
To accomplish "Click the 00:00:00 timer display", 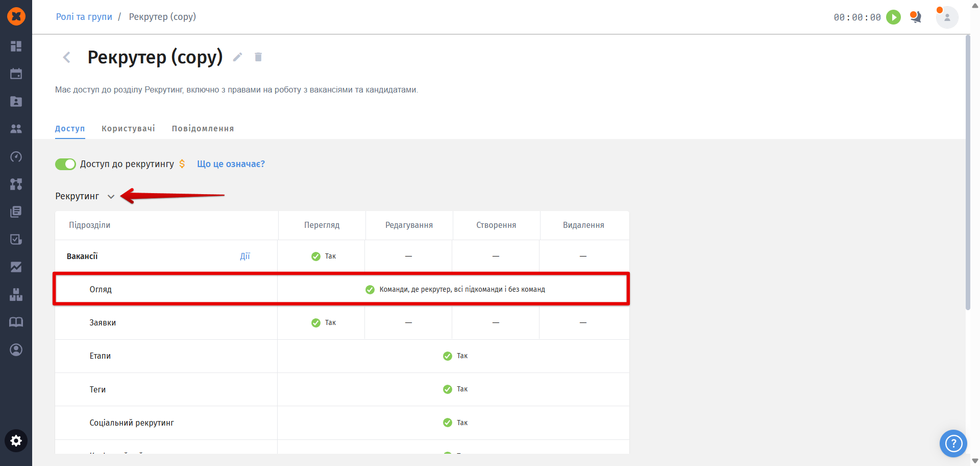I will pos(857,17).
